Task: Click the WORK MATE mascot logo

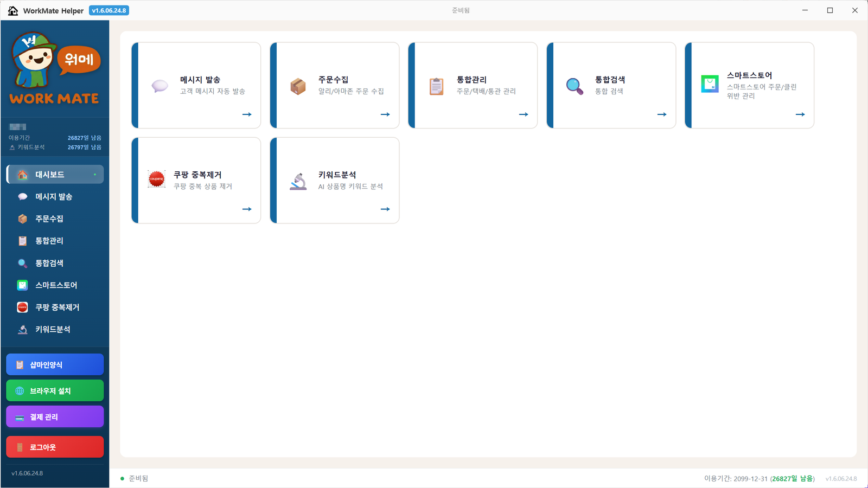Action: [55, 68]
